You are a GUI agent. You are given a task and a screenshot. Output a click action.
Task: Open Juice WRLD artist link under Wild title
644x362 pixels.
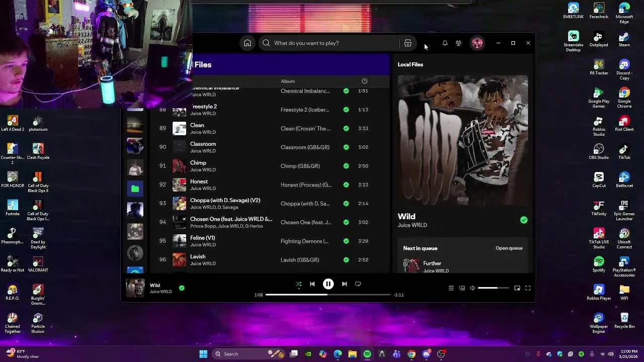(412, 225)
